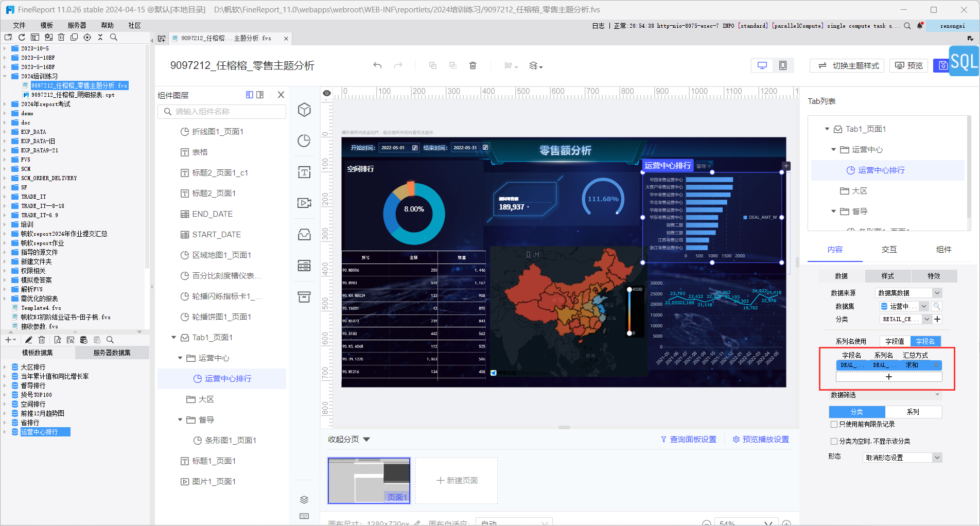Collapse the 收起分页 pagination section

pos(366,440)
